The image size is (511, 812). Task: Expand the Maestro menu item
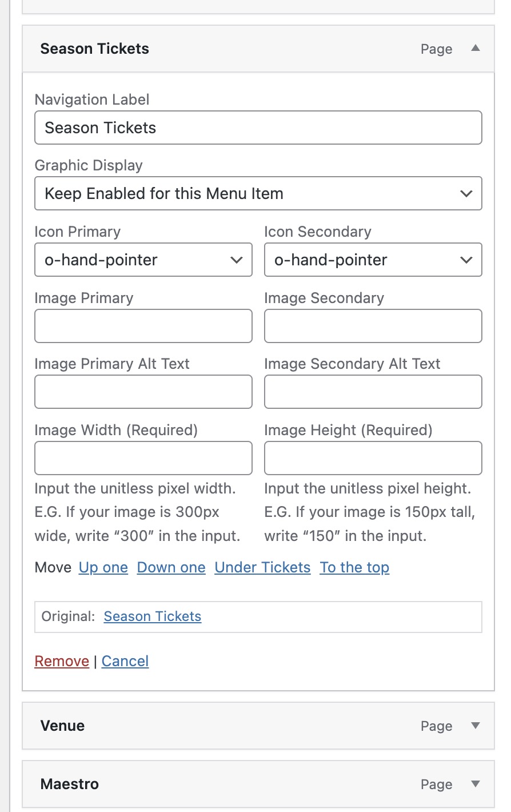click(x=475, y=784)
